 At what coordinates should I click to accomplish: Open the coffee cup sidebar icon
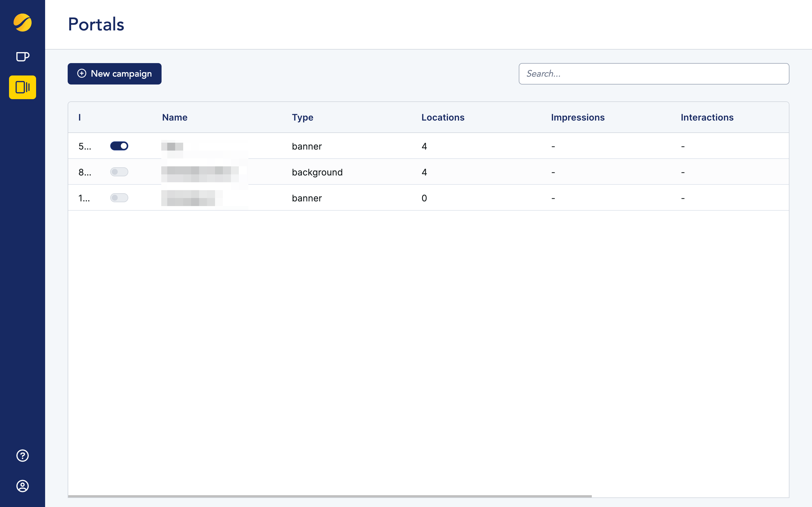point(23,57)
